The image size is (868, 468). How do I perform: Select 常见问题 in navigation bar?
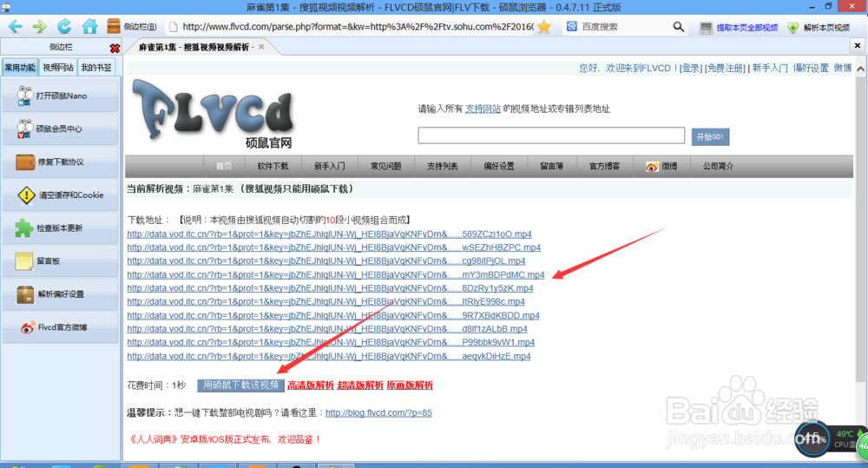tap(386, 166)
